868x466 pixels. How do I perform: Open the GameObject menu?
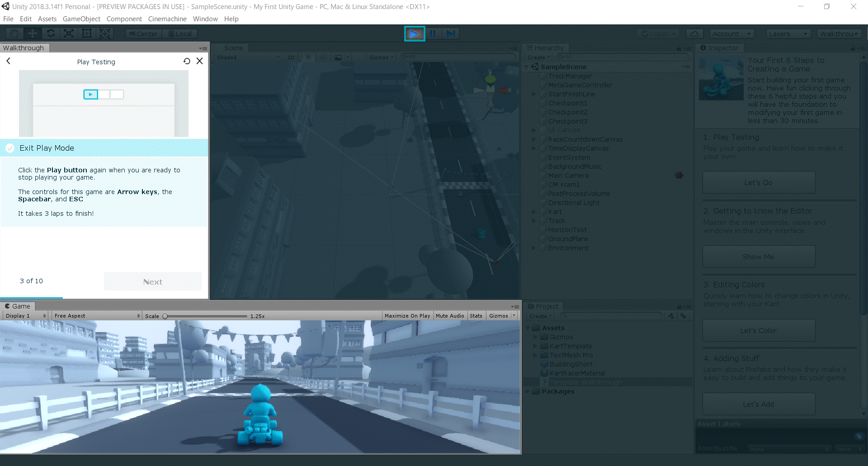click(x=81, y=19)
